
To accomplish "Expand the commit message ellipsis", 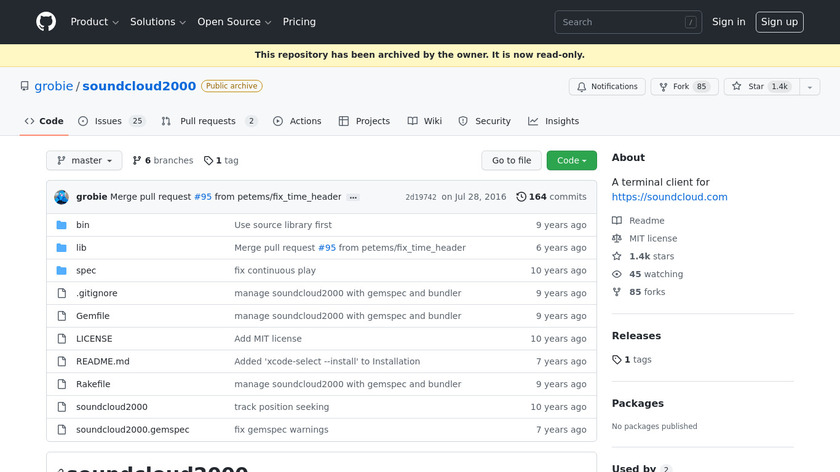I will (353, 197).
